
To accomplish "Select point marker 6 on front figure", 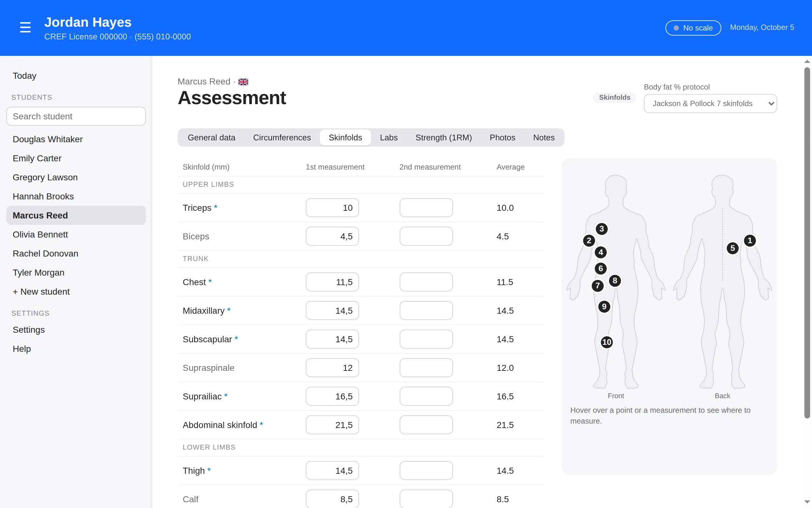I will coord(601,269).
